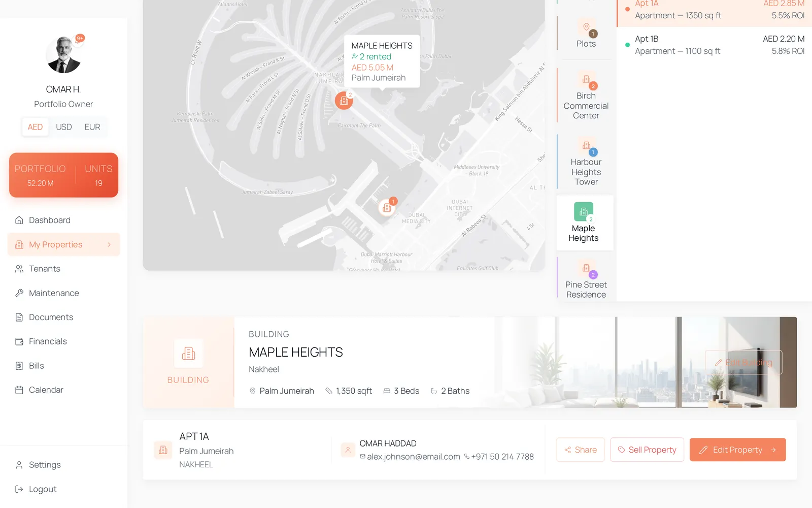
Task: Click the Maintenance wrench icon
Action: click(19, 293)
